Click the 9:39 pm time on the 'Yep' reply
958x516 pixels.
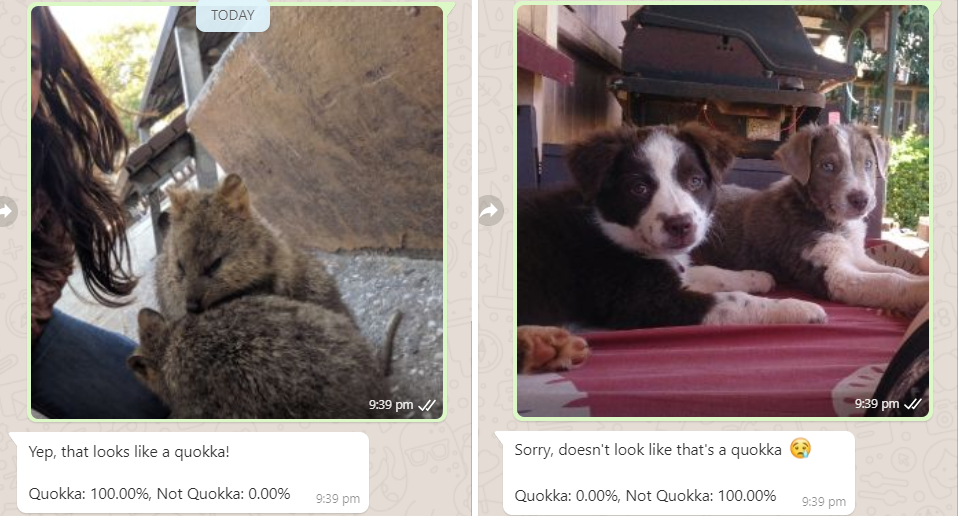click(338, 499)
